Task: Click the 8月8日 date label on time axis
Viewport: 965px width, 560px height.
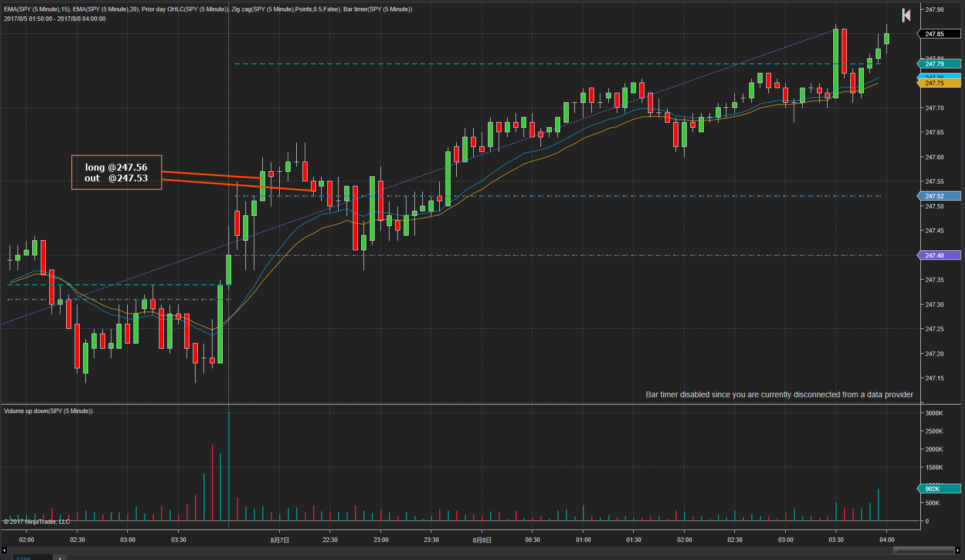Action: click(x=482, y=540)
